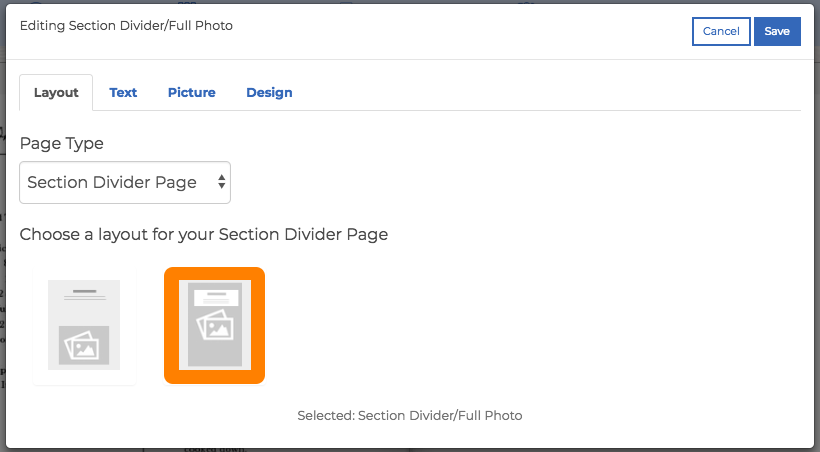The image size is (820, 452).
Task: Click the Selected: Section Divider/Full Photo caption
Action: (409, 415)
